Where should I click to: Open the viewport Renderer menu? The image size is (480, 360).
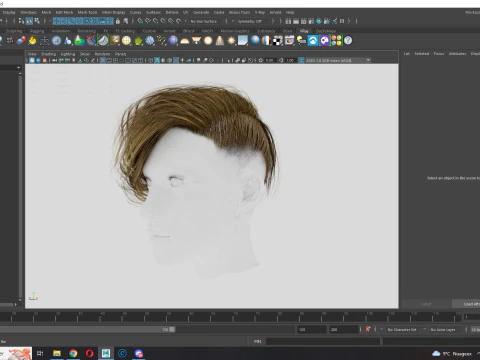click(x=102, y=54)
